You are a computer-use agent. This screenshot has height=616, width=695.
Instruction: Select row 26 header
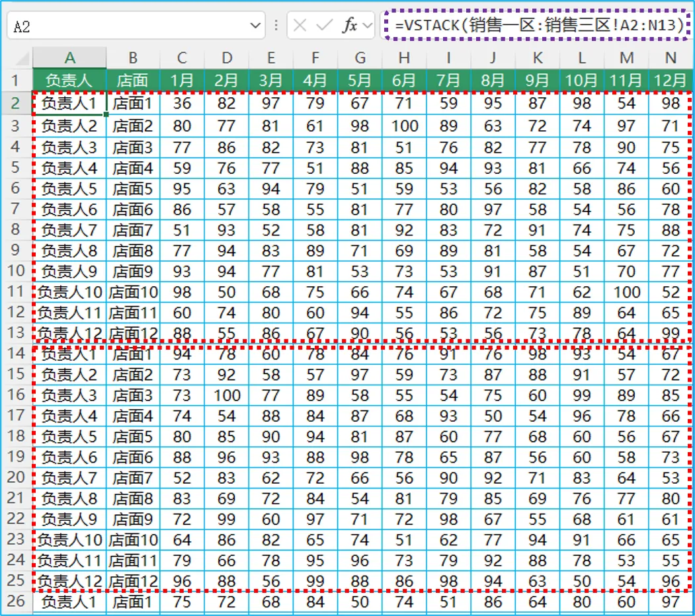pos(16,601)
